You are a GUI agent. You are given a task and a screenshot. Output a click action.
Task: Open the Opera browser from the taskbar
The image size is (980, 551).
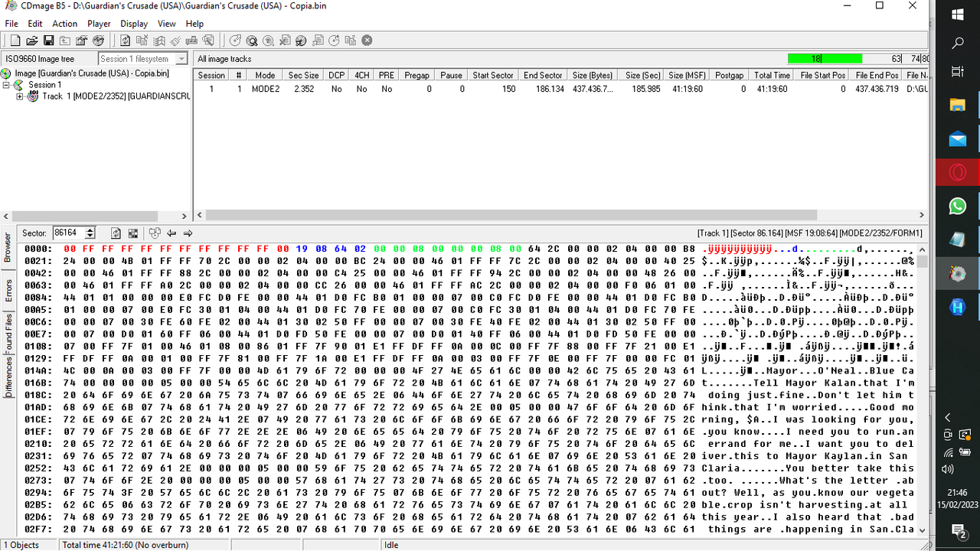[957, 172]
